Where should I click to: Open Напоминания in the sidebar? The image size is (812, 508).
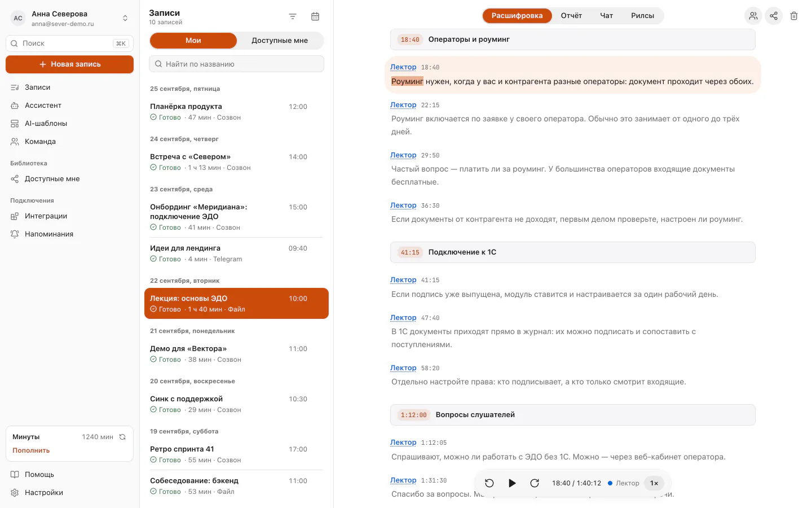pyautogui.click(x=69, y=234)
